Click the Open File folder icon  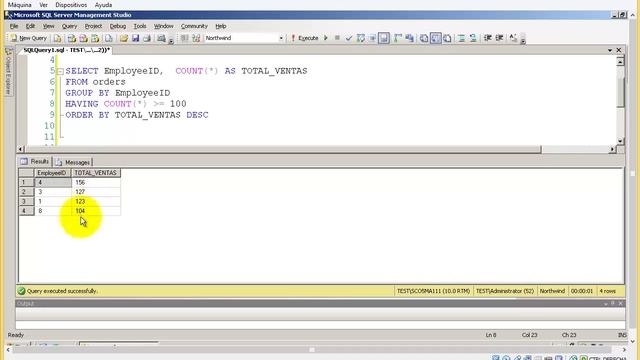124,38
